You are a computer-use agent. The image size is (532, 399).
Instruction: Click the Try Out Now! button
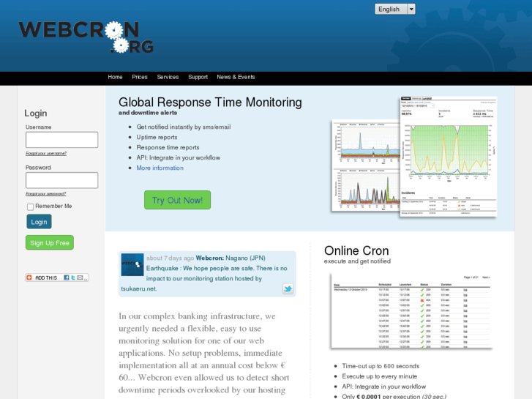tap(177, 200)
